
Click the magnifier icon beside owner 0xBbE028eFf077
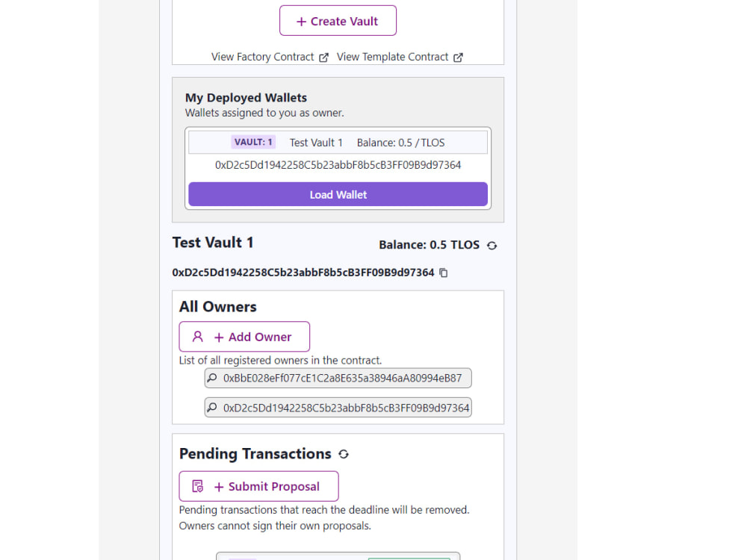(211, 378)
